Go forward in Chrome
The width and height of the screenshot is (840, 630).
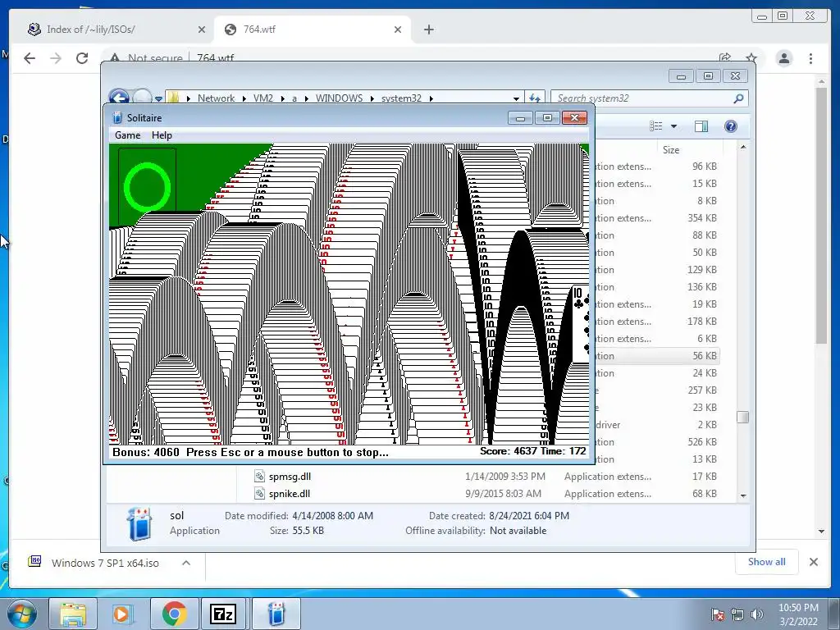56,58
